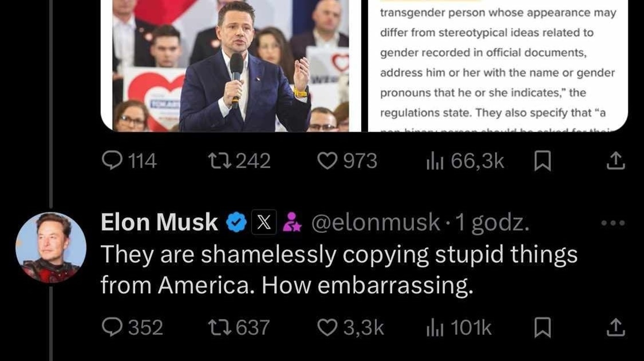Screen dimensions: 644x361
Task: Click the X affiliation badge
Action: [264, 223]
